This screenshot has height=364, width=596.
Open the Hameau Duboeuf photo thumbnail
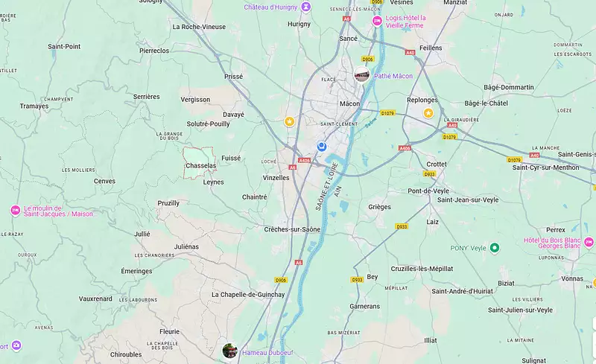point(229,351)
